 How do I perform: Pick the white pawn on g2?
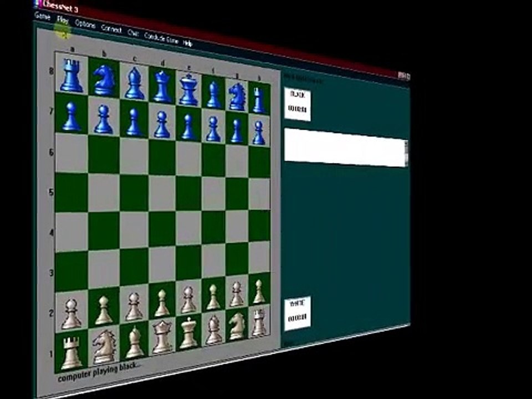(x=237, y=294)
